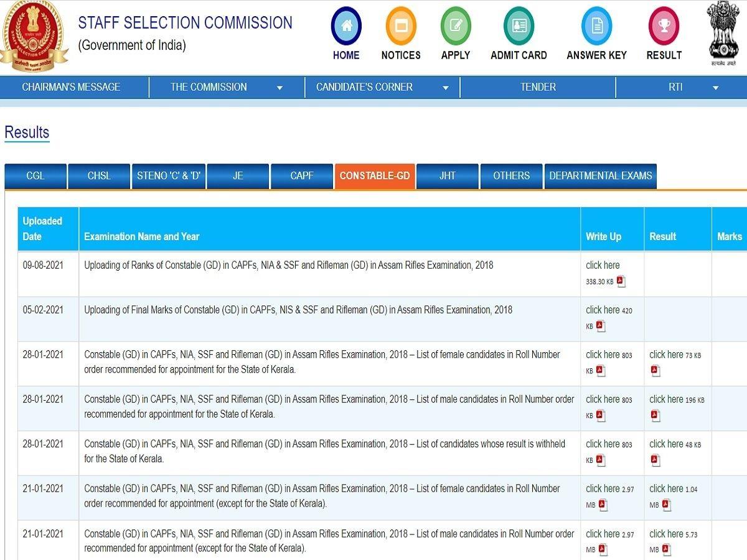Open the Result trophy icon

664,26
